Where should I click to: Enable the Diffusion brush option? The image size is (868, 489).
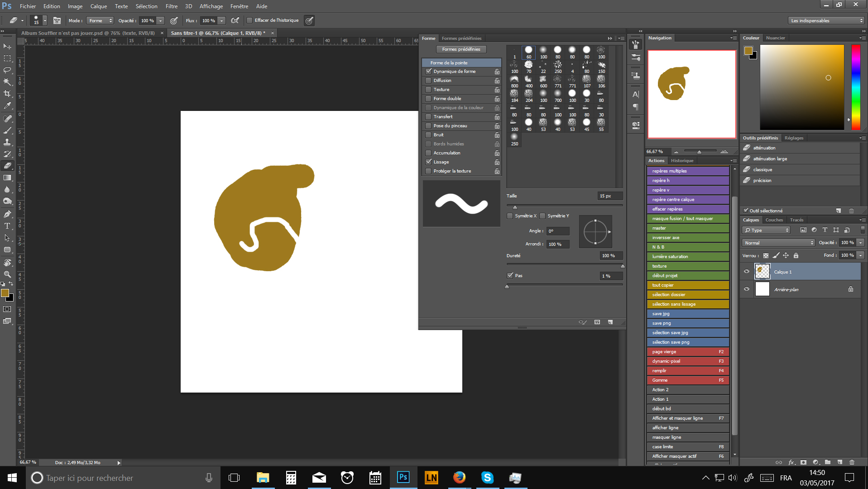pyautogui.click(x=428, y=81)
